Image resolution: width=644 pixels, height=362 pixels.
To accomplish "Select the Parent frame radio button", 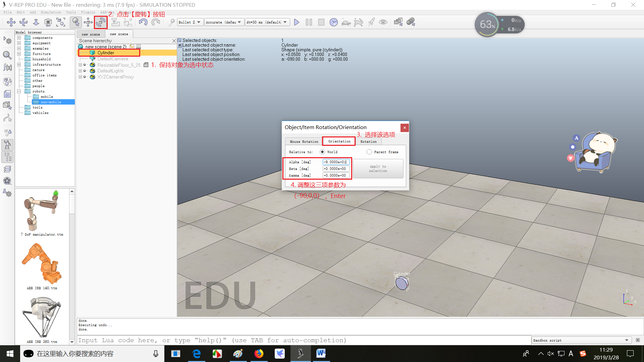I will [369, 152].
